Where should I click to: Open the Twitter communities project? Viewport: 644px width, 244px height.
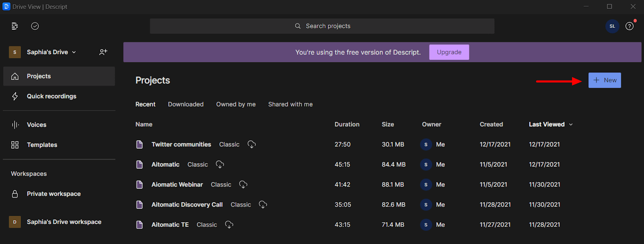181,144
